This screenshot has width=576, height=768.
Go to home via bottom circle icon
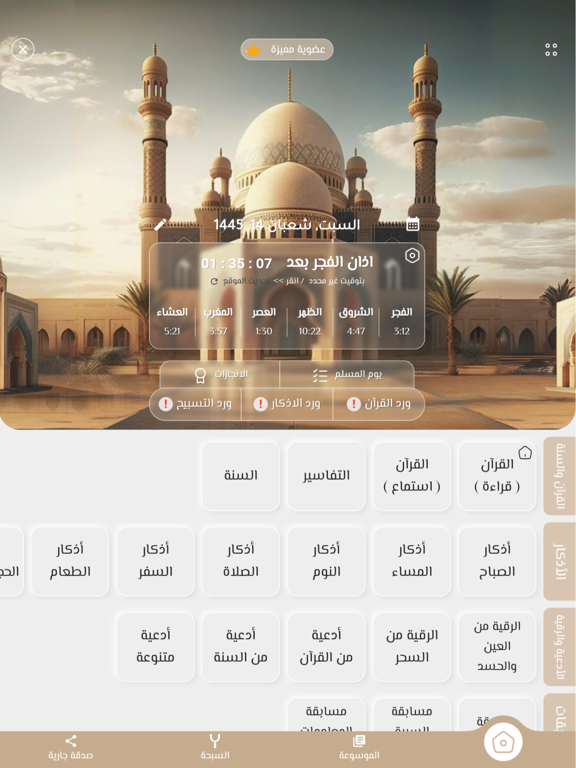coord(503,743)
